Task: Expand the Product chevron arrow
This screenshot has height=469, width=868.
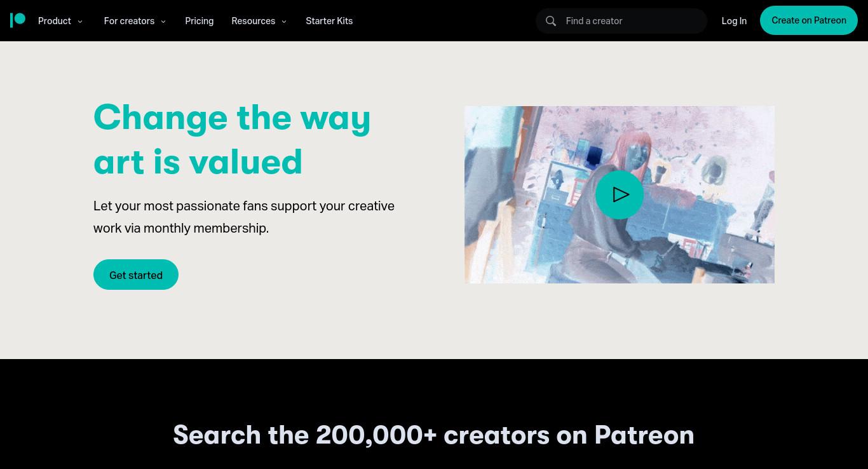Action: pos(80,22)
